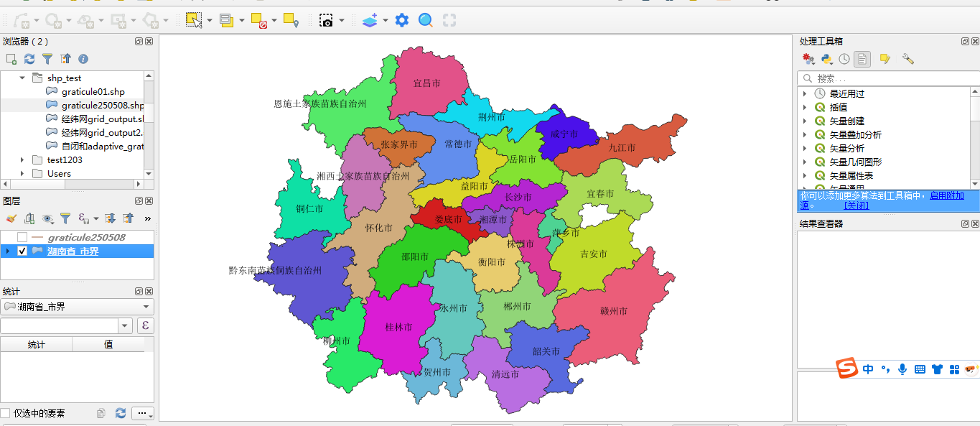This screenshot has width=980, height=426.
Task: Click 统计 column header
Action: 36,344
